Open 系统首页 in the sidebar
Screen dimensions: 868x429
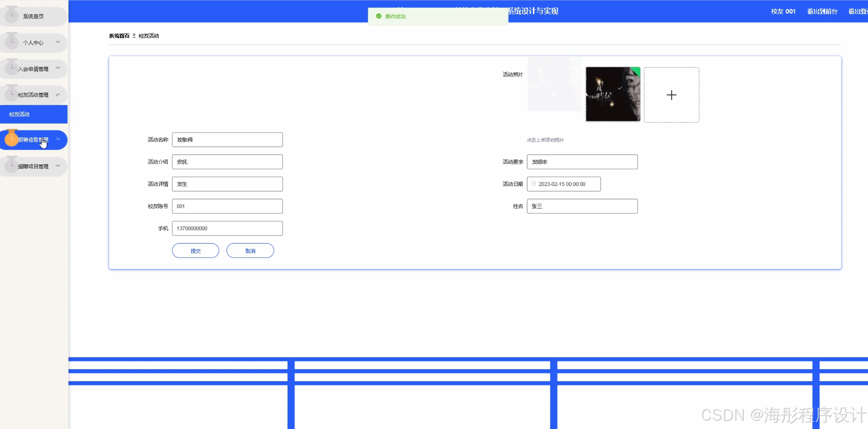33,16
